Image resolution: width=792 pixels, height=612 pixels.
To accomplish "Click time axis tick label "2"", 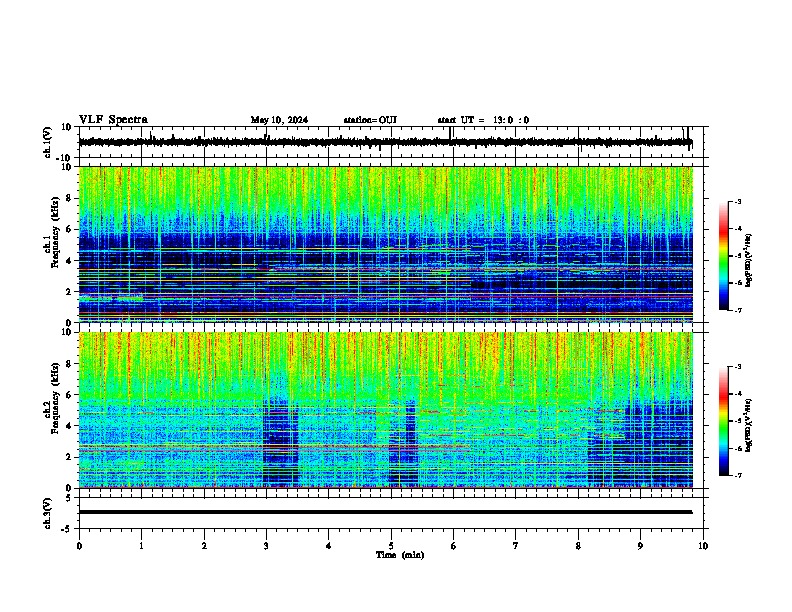I will point(204,546).
